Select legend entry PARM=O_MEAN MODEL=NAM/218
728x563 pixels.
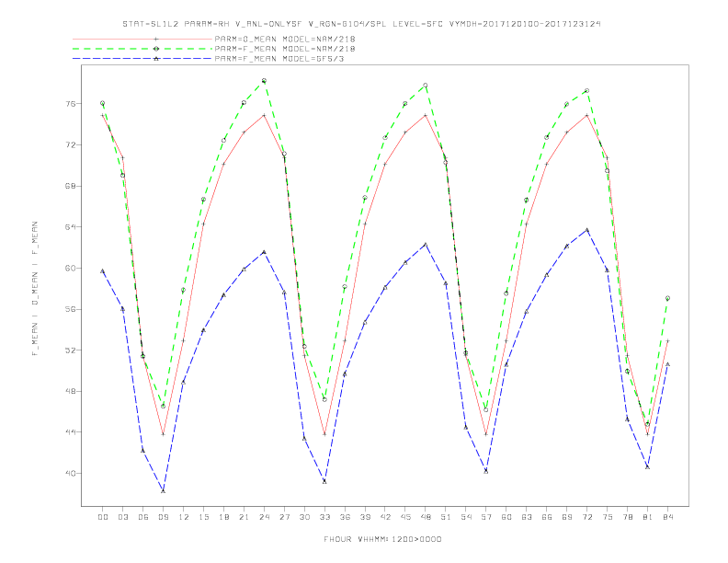[285, 39]
